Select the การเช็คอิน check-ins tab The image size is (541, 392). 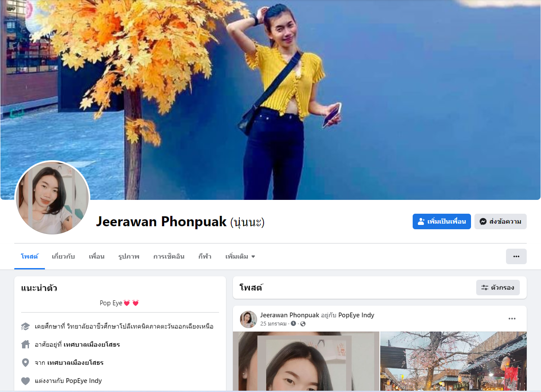coord(169,256)
